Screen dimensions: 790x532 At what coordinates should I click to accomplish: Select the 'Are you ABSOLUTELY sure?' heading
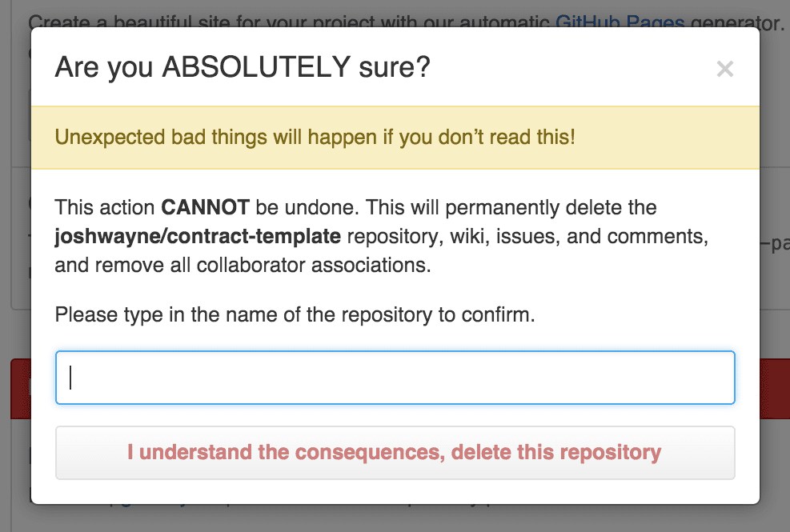tap(242, 68)
